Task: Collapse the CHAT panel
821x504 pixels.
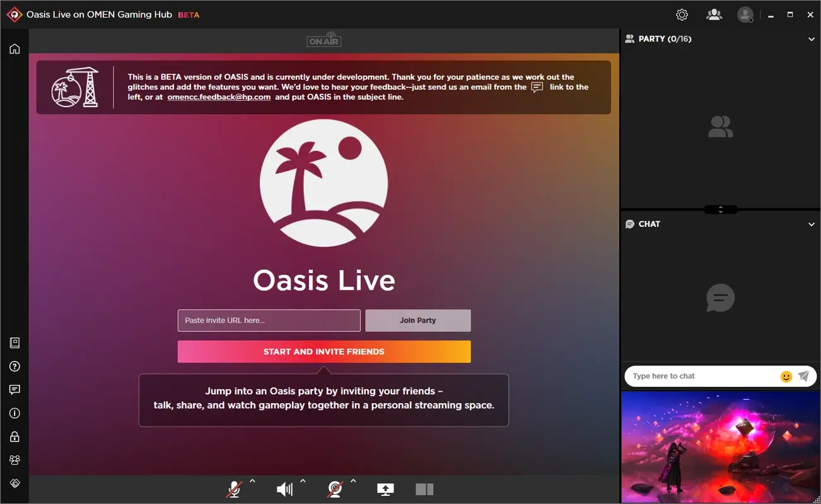Action: 812,224
